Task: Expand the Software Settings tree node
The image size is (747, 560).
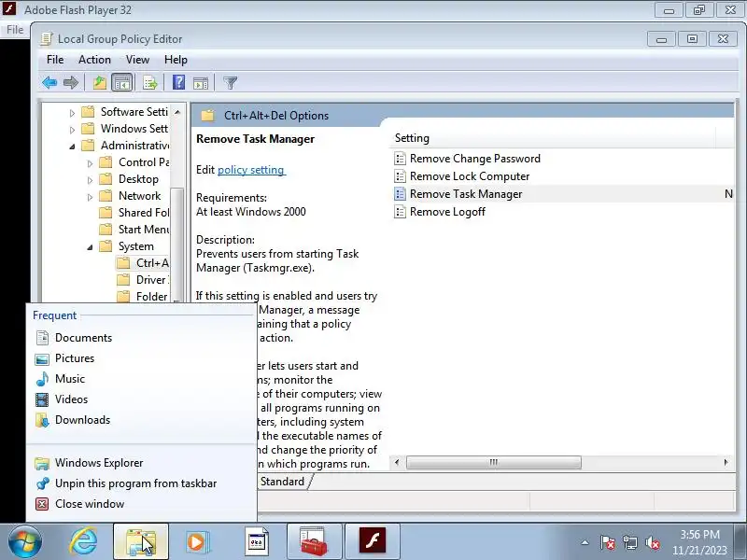Action: [72, 113]
